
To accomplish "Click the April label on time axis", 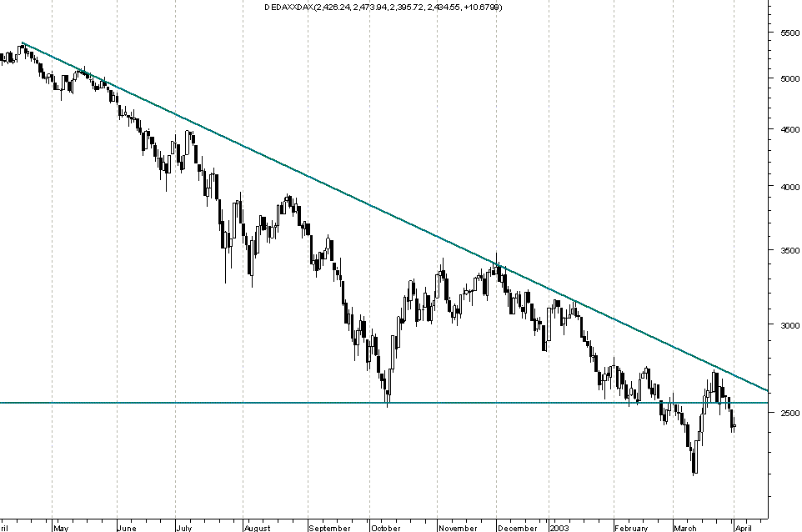I will [x=743, y=528].
